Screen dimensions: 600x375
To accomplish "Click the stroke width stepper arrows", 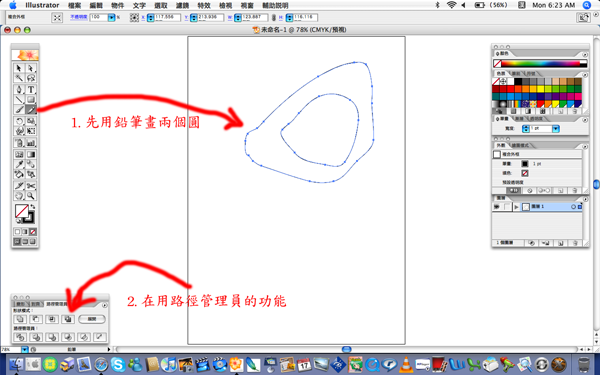I will pos(526,129).
